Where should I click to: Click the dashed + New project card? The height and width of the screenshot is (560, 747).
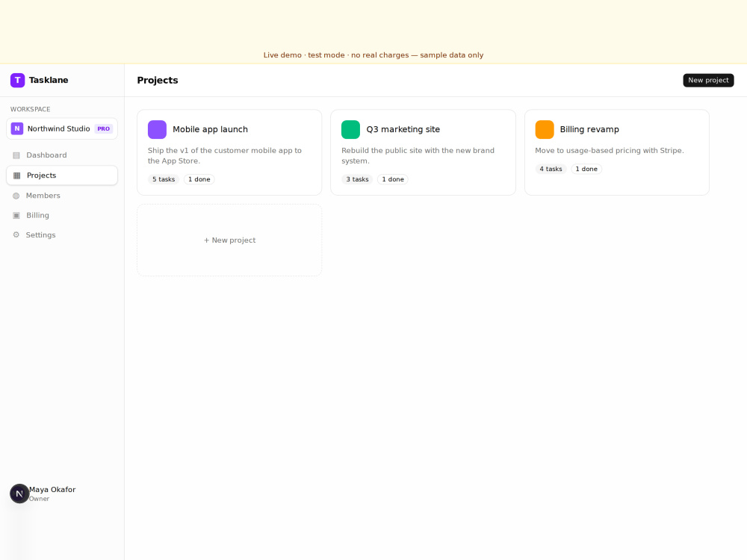229,240
